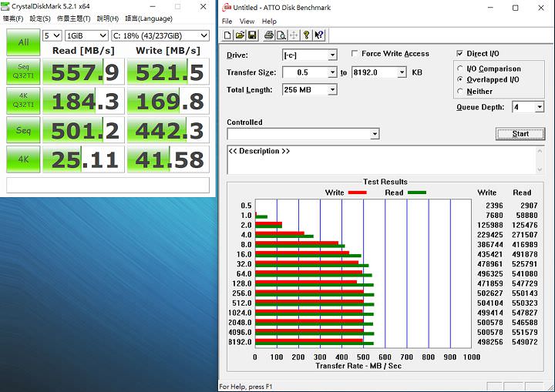This screenshot has height=392, width=555.
Task: Click the context help arrow icon in ATTO
Action: [319, 35]
